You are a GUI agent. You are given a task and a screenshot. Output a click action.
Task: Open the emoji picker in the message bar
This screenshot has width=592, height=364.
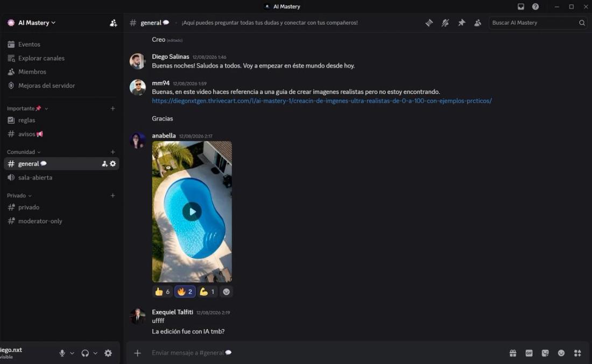pos(561,353)
